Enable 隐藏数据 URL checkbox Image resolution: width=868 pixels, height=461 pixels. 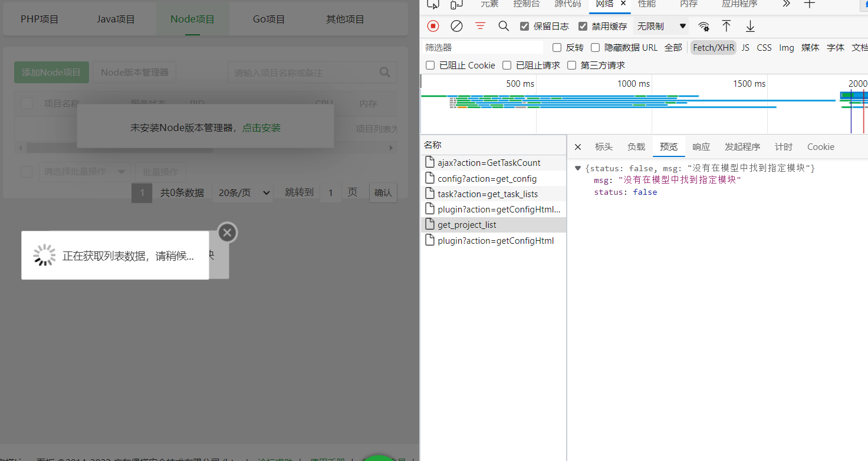tap(595, 47)
